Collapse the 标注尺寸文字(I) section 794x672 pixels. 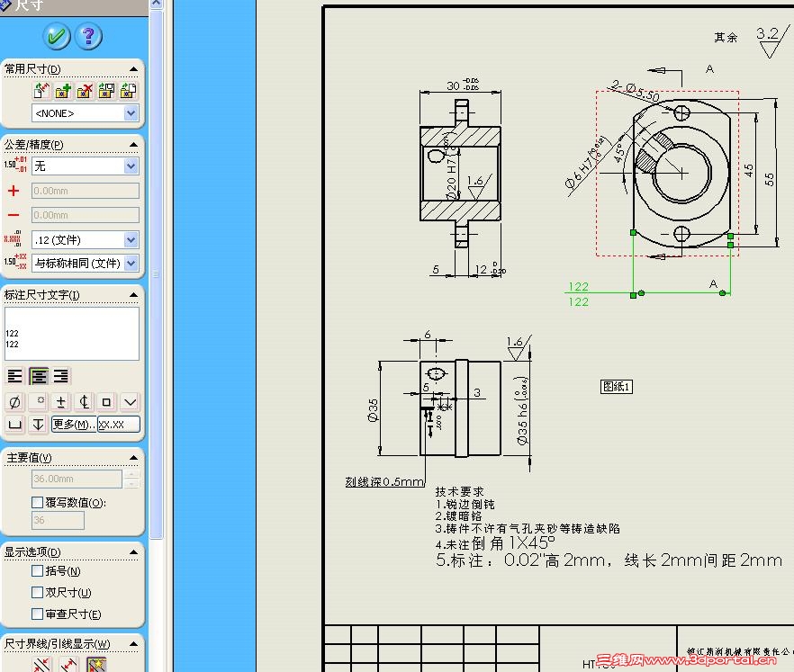tap(133, 294)
